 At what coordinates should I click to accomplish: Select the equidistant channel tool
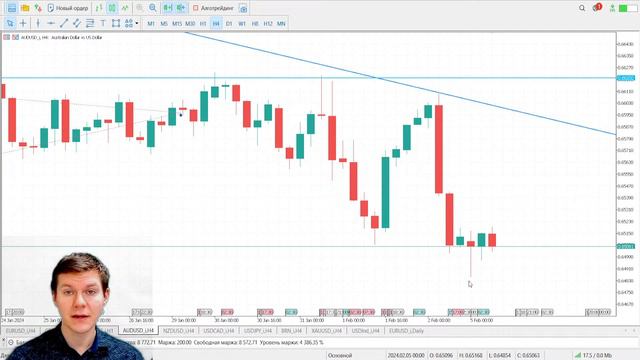(77, 23)
